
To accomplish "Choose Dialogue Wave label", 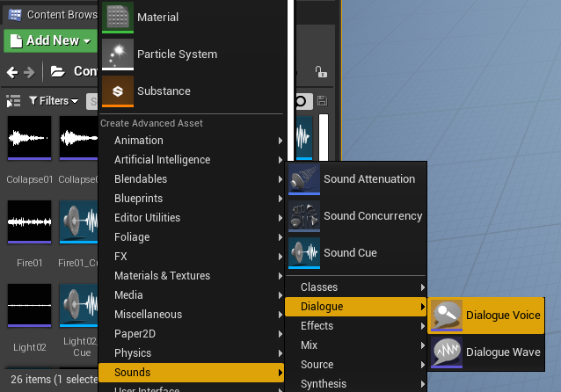I will 503,352.
